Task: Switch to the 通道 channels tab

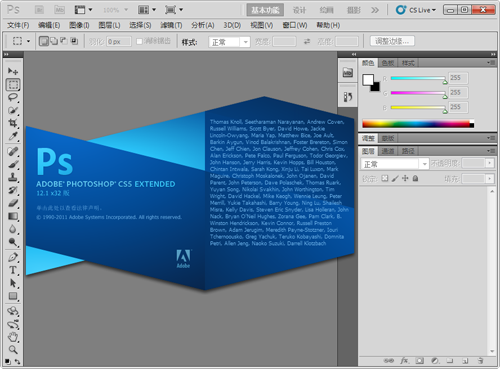Action: [x=388, y=151]
